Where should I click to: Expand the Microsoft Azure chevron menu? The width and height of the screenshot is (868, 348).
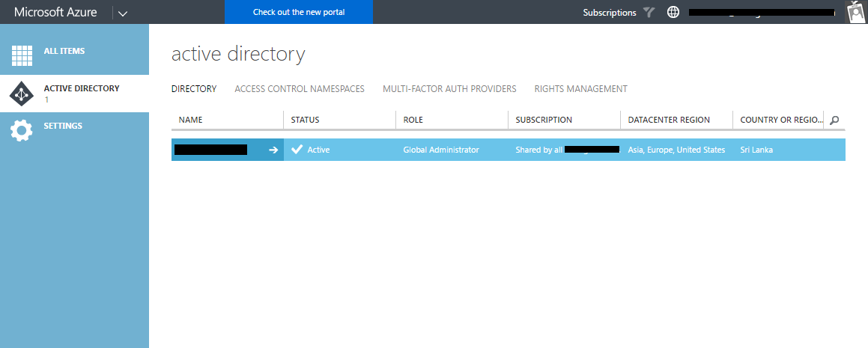tap(123, 13)
